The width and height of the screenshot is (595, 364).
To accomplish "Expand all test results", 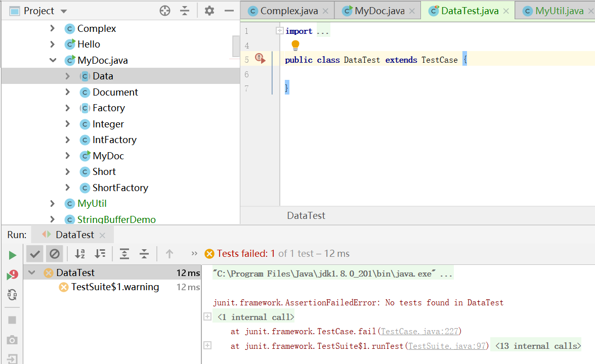I will point(124,254).
